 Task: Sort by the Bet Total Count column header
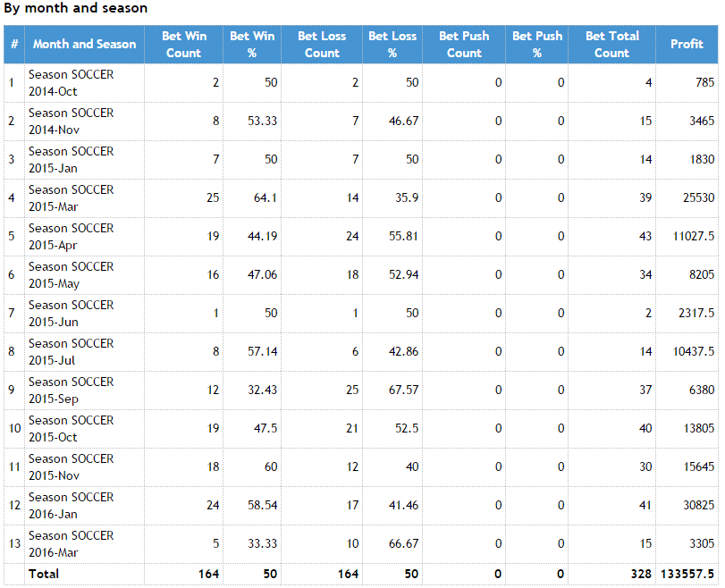tap(611, 44)
